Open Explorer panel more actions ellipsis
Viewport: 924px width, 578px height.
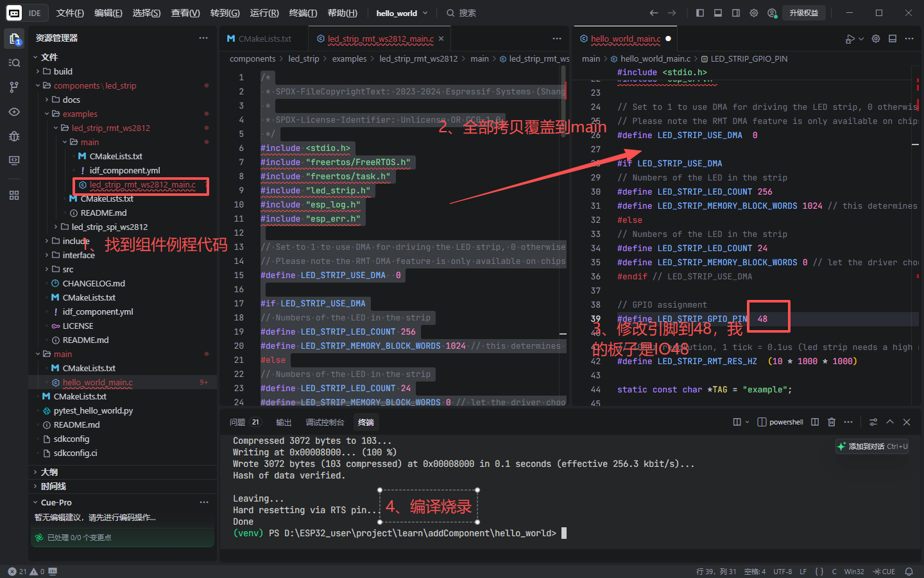coord(203,38)
